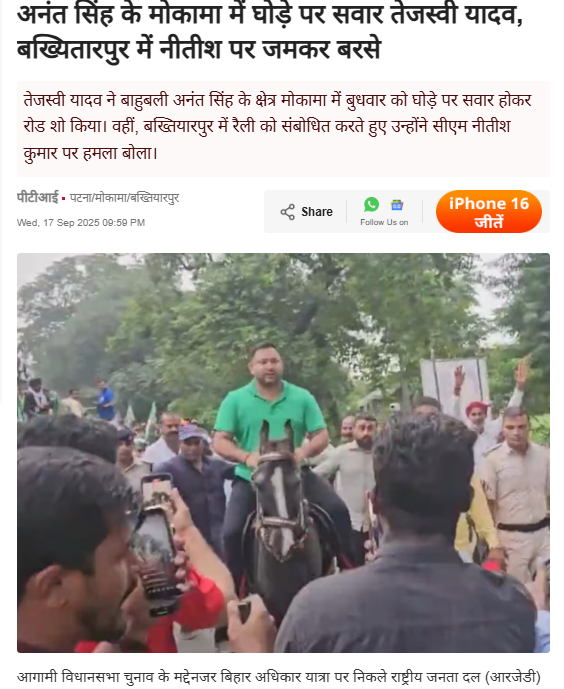564x689 pixels.
Task: Open the WhatsApp follow icon
Action: (x=372, y=204)
